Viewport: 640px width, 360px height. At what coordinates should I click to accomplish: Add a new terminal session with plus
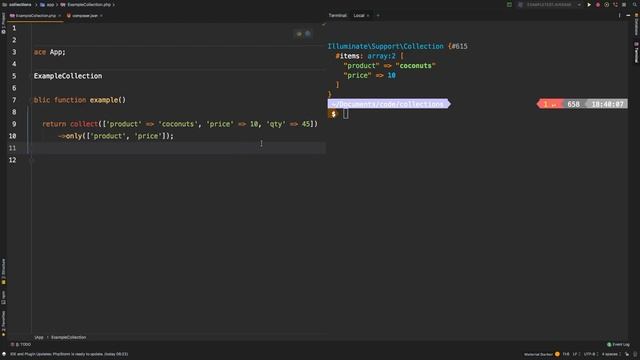[x=378, y=16]
